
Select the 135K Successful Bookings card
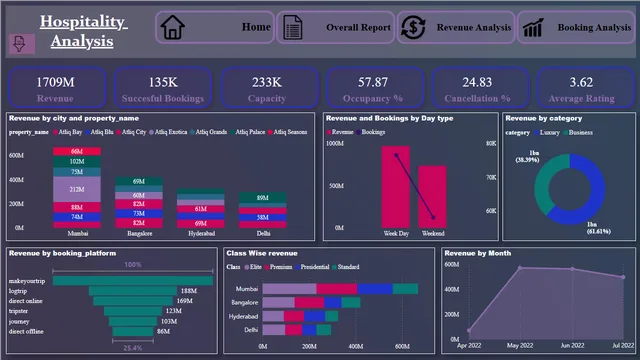click(x=162, y=88)
